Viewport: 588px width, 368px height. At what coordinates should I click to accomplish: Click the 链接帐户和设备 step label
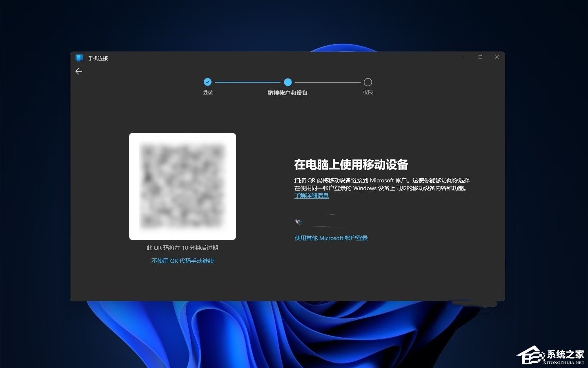pos(288,93)
